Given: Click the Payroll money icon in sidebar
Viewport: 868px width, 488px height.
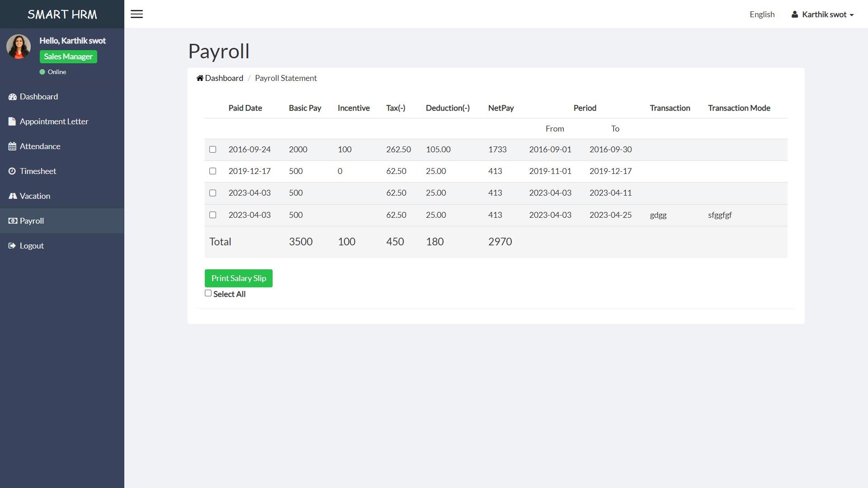Looking at the screenshot, I should [x=12, y=221].
